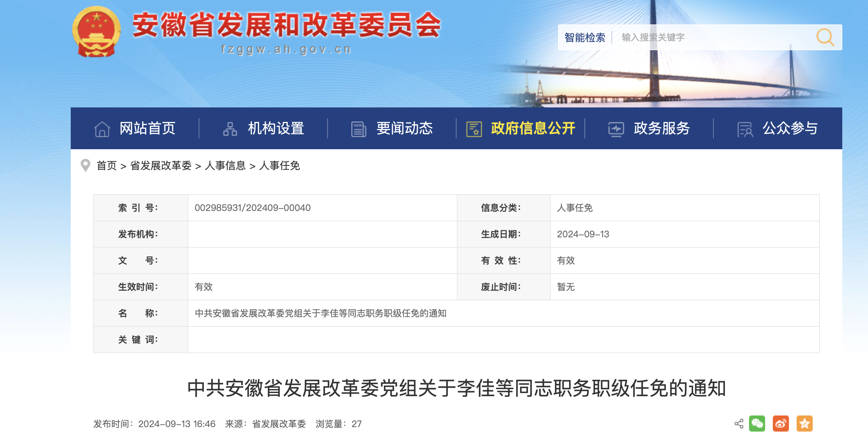The height and width of the screenshot is (438, 868).
Task: Click the breadcrumb location pin icon
Action: [86, 165]
